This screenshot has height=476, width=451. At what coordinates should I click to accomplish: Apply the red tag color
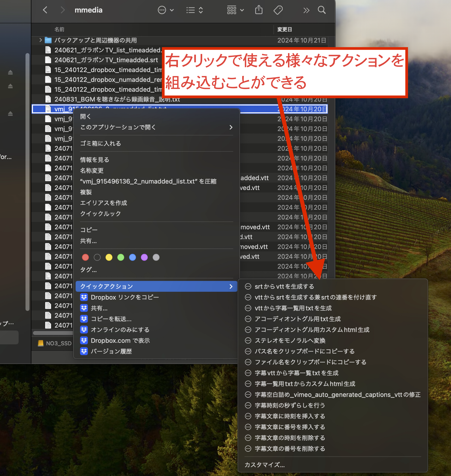click(85, 257)
